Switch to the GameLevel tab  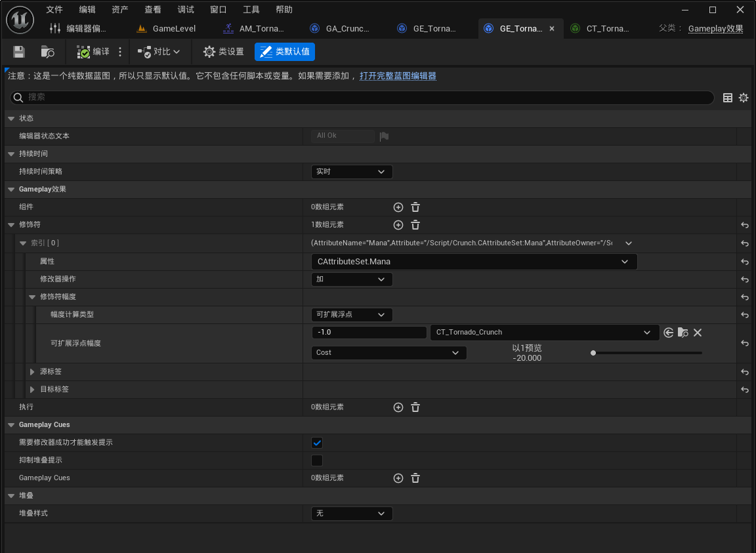tap(166, 28)
